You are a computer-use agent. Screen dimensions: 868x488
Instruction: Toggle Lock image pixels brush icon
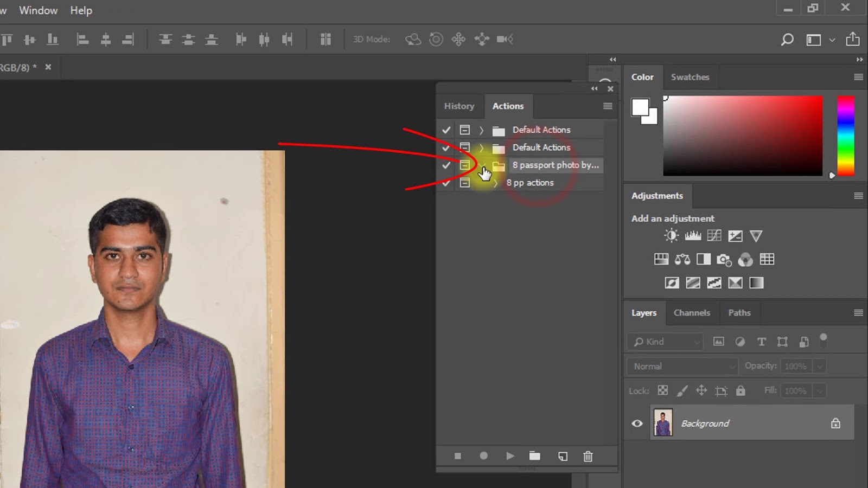[x=682, y=390]
